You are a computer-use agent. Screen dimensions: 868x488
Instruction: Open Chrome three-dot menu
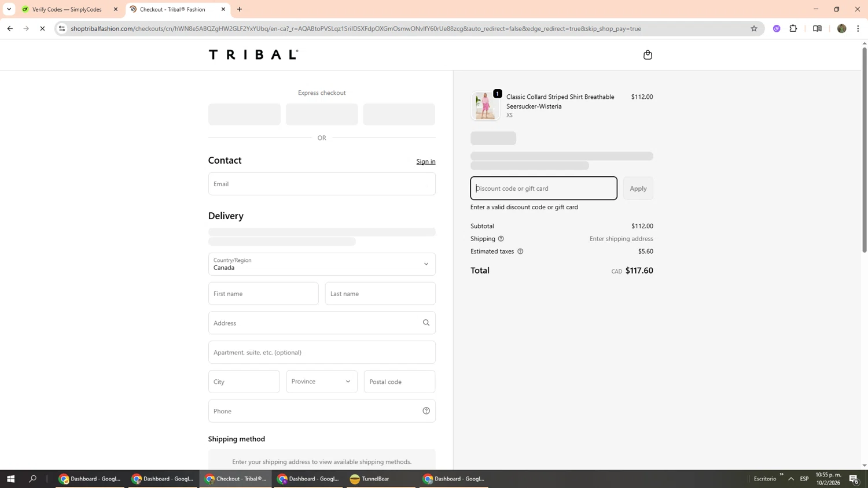tap(858, 28)
